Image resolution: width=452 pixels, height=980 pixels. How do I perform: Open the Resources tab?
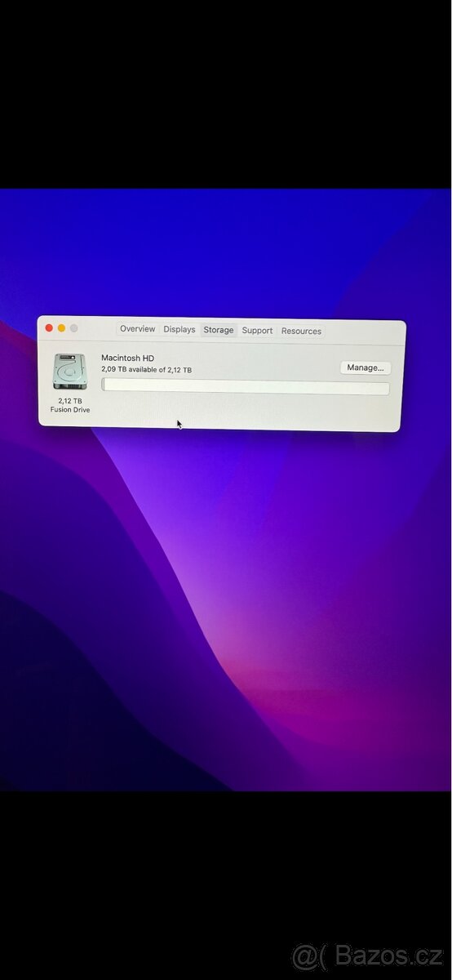301,331
